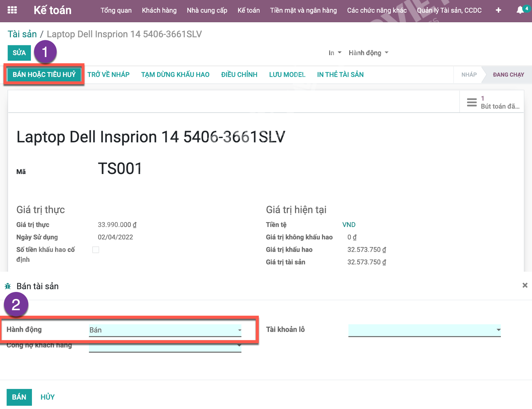Click LƯU MODEL button
The height and width of the screenshot is (409, 532).
tap(287, 75)
